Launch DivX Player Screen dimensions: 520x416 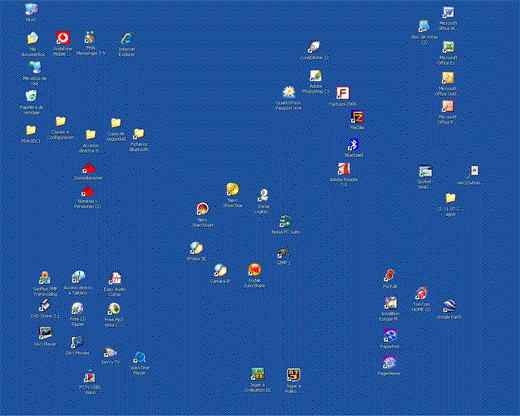pyautogui.click(x=45, y=333)
